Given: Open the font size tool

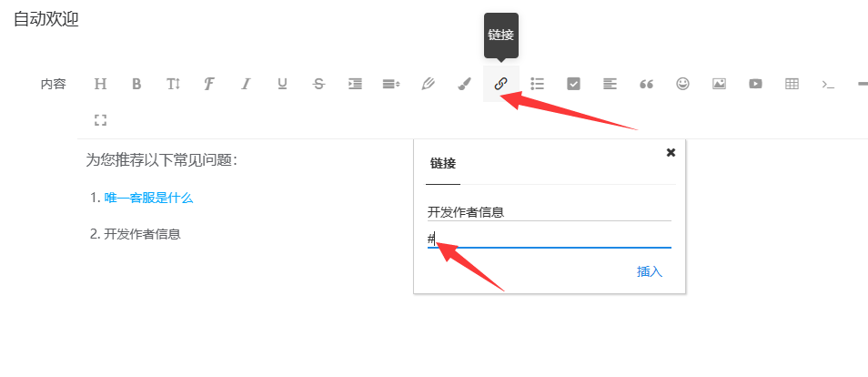Looking at the screenshot, I should [173, 84].
